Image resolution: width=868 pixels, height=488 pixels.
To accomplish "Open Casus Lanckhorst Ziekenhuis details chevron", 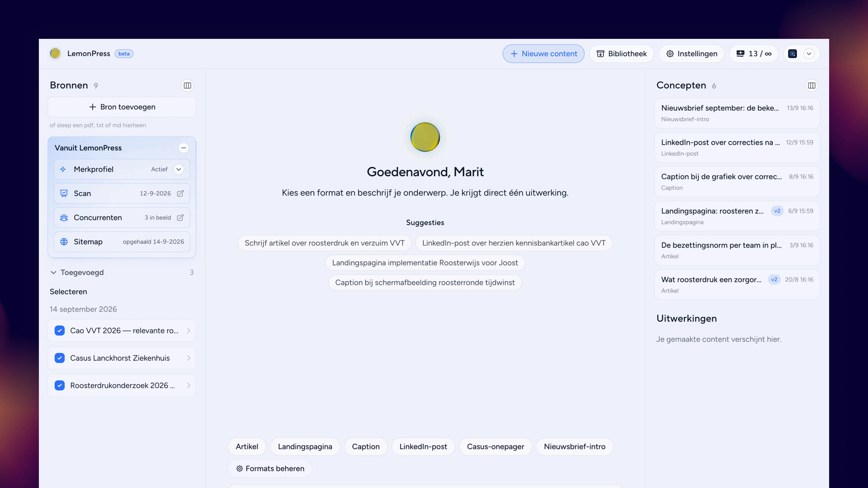I will [189, 358].
